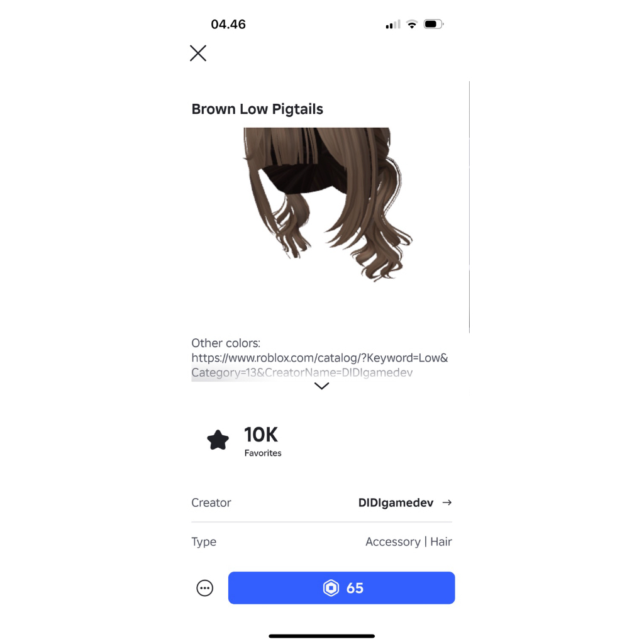Open the other colors catalog link

click(x=319, y=365)
